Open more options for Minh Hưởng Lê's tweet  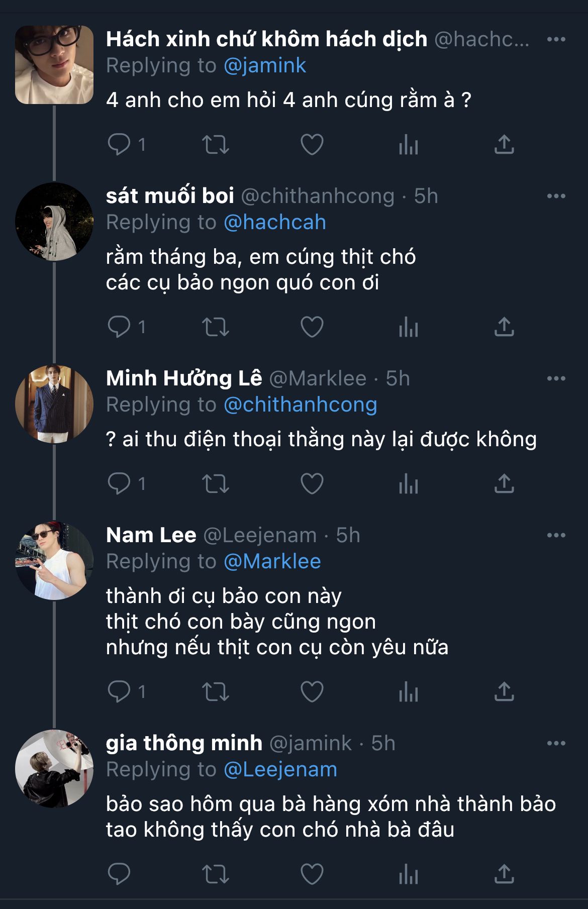[556, 378]
